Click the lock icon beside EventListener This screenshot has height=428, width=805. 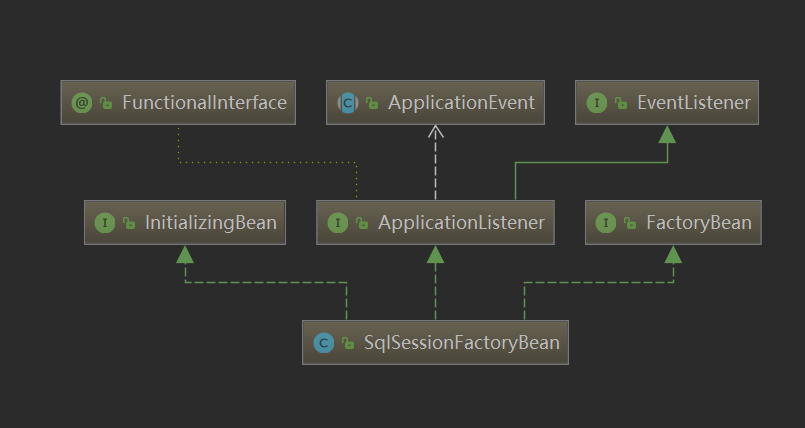click(621, 103)
